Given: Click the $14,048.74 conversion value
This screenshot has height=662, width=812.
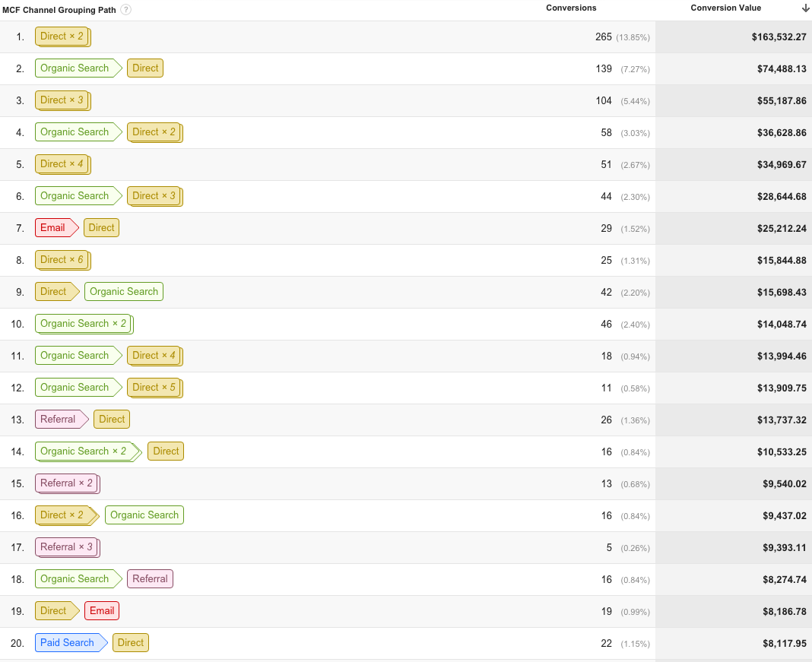Looking at the screenshot, I should [x=782, y=324].
